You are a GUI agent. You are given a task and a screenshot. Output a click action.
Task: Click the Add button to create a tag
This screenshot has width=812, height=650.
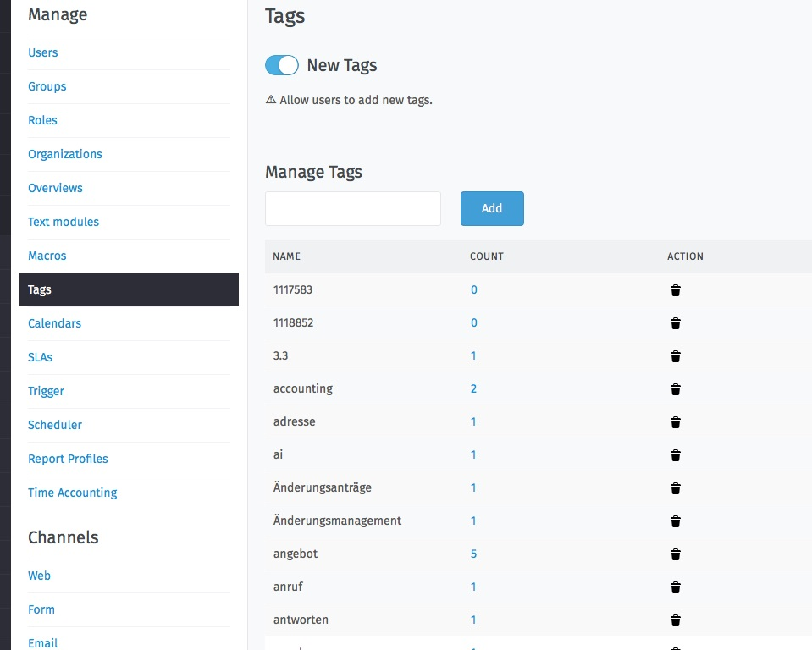[x=492, y=208]
